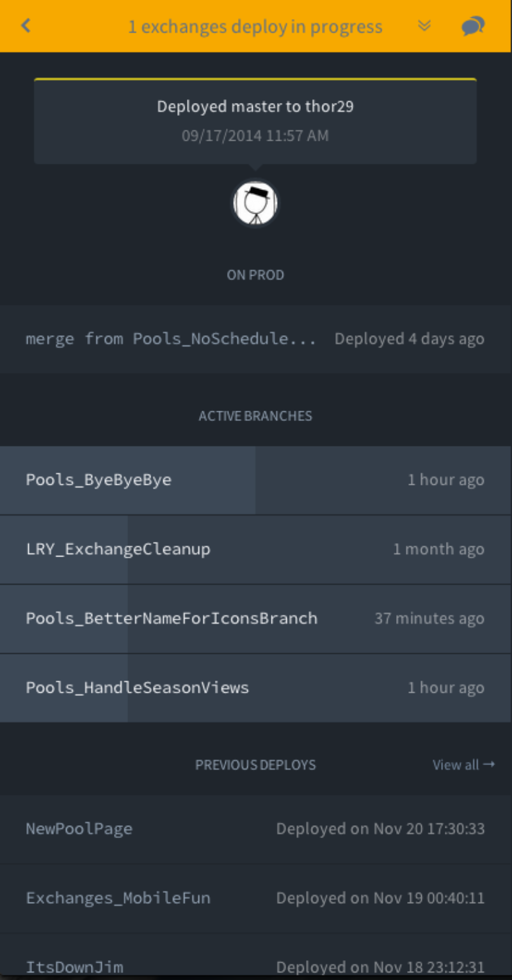Open the Exchanges_MobileFun previous deploy

click(256, 898)
